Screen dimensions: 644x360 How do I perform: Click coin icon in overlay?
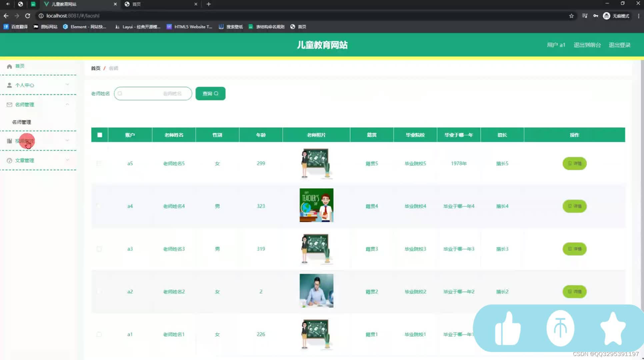click(560, 328)
